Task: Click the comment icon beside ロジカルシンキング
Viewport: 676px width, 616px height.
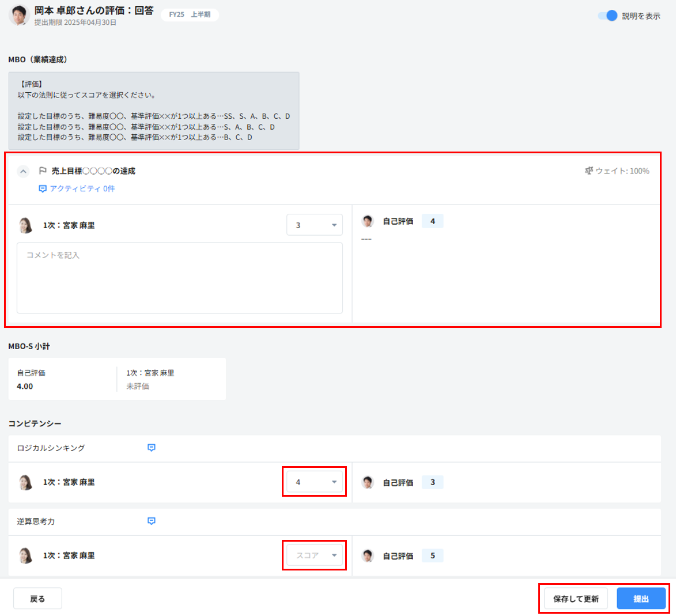Action: pyautogui.click(x=152, y=448)
